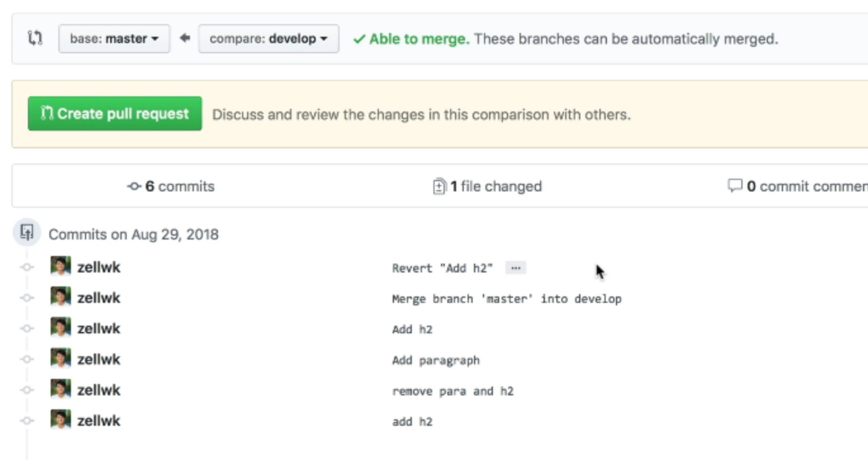Click the 'Create pull request' button
Image resolution: width=868 pixels, height=460 pixels.
[114, 114]
